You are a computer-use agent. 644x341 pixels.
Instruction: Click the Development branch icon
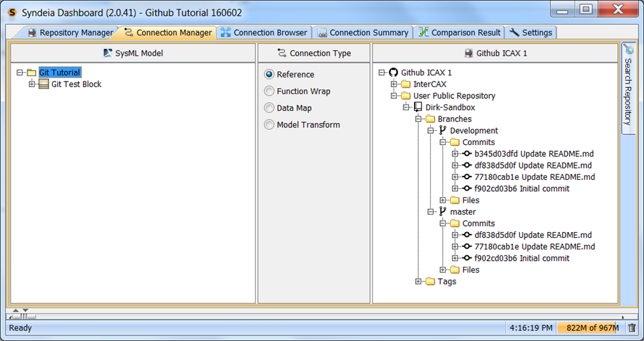pyautogui.click(x=442, y=130)
